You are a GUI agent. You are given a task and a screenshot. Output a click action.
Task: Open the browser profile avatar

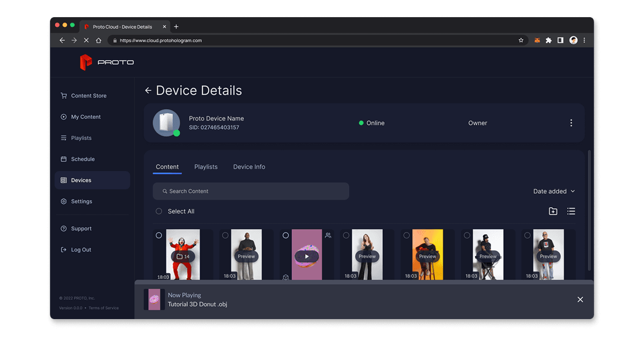point(573,40)
